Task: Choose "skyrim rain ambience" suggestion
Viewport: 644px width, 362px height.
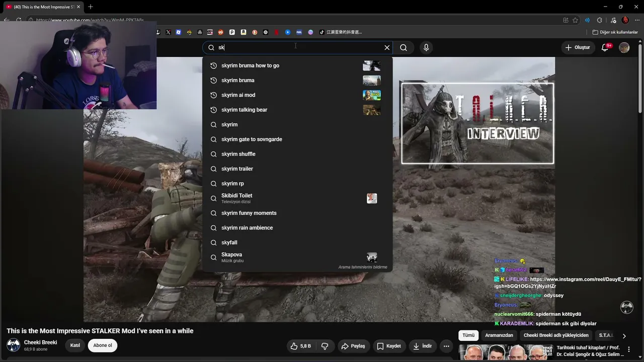Action: coord(297,228)
